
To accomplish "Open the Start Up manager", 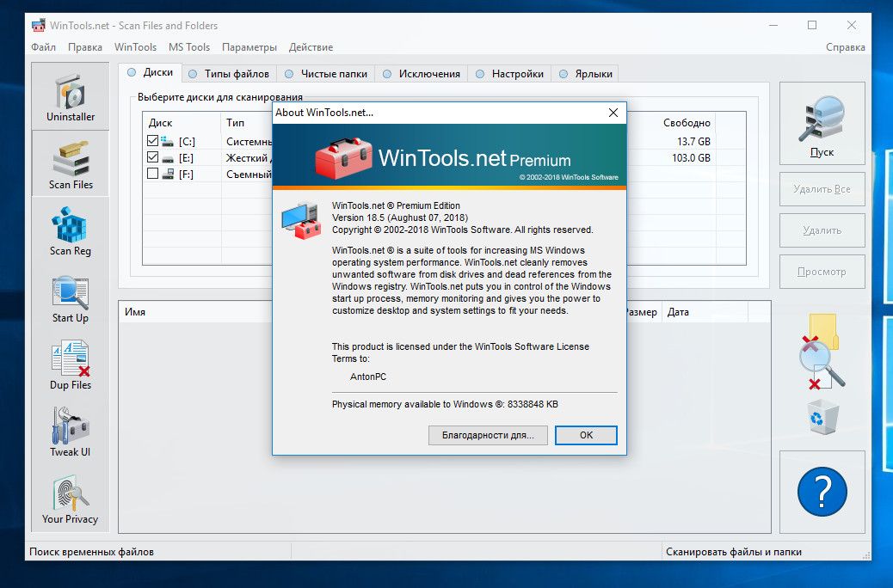I will (71, 298).
